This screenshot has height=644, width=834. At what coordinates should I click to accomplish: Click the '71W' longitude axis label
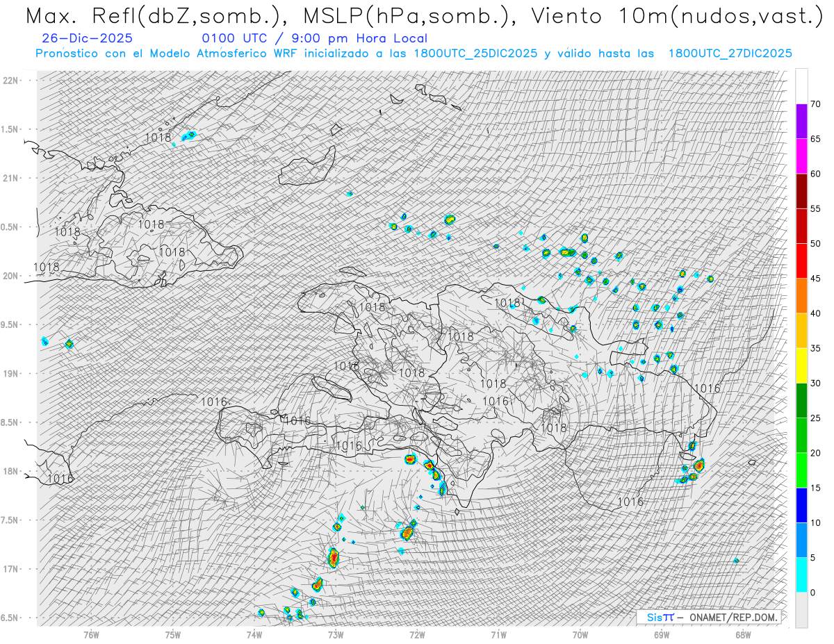[498, 634]
